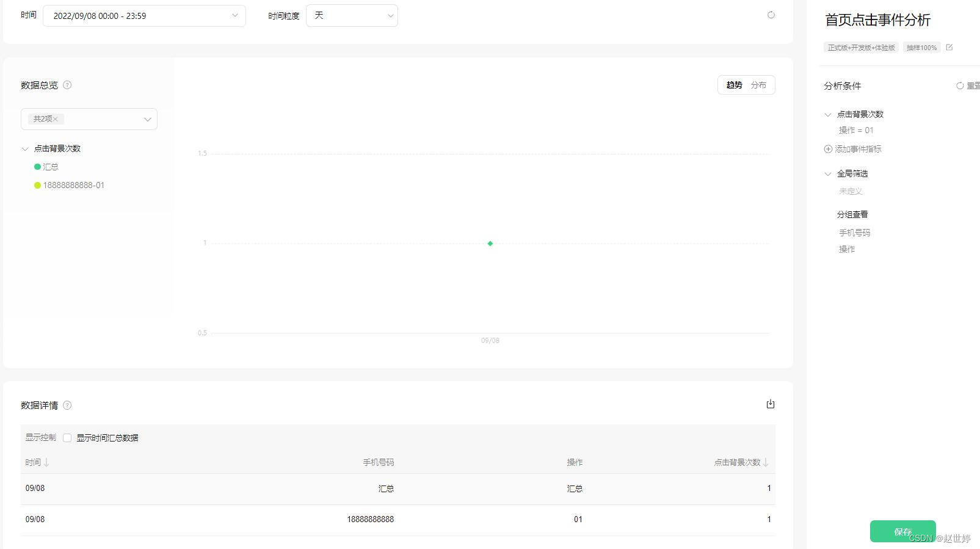The width and height of the screenshot is (980, 549).
Task: Click the plus icon for 添加事件指标
Action: [828, 149]
